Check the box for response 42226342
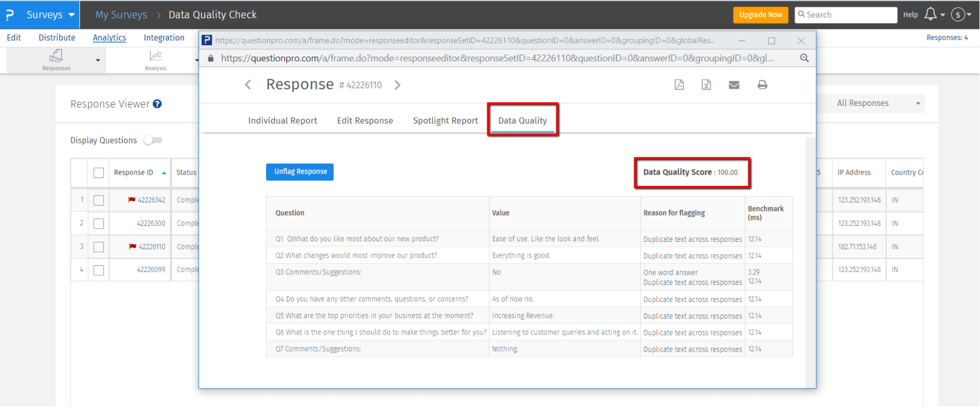Viewport: 980px width, 416px height. click(99, 200)
